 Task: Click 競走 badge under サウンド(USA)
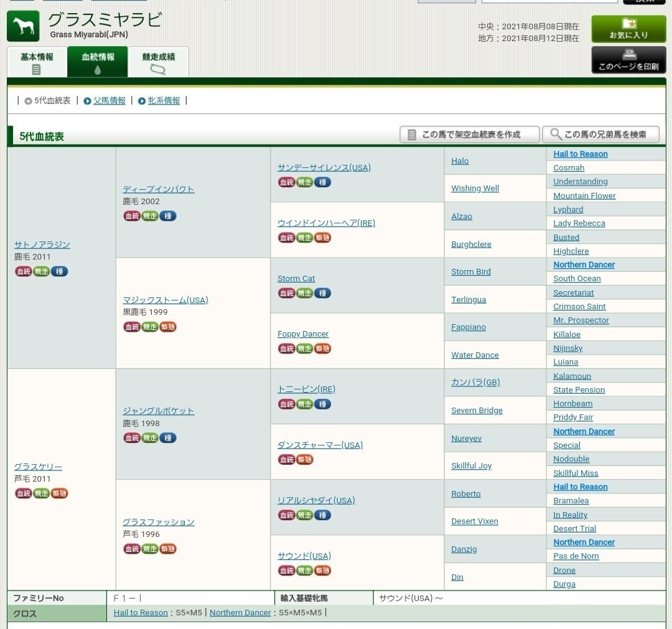pyautogui.click(x=305, y=571)
